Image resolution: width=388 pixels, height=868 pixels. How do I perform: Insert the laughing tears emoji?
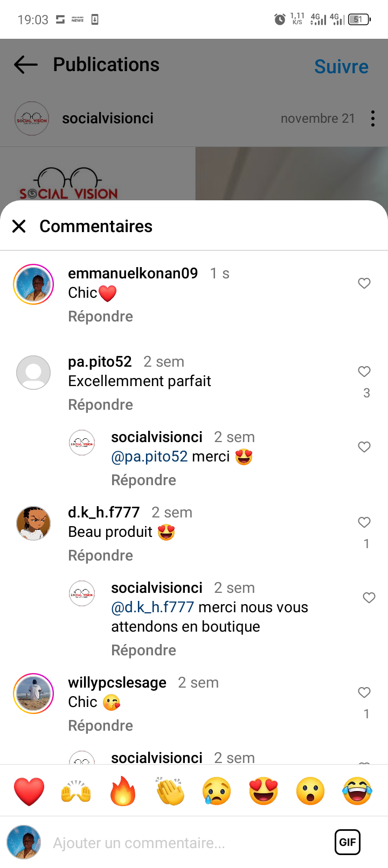pyautogui.click(x=357, y=791)
